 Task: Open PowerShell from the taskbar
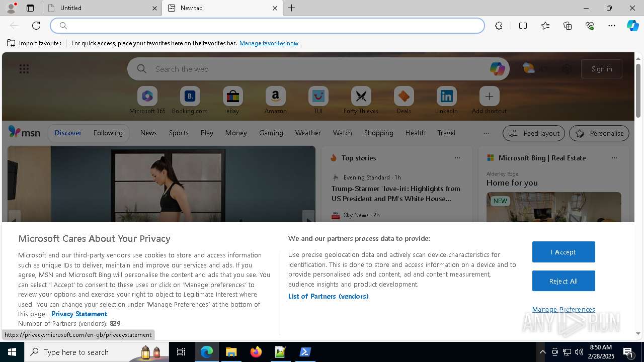305,352
